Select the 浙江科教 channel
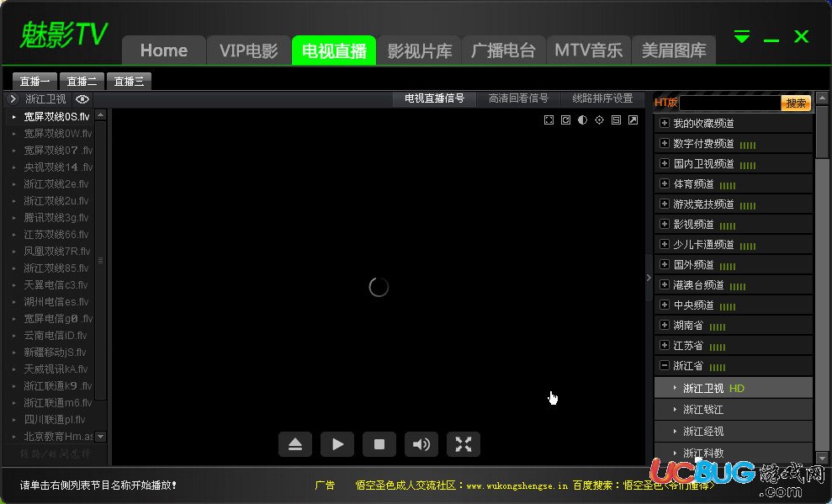This screenshot has height=504, width=832. pos(734,453)
